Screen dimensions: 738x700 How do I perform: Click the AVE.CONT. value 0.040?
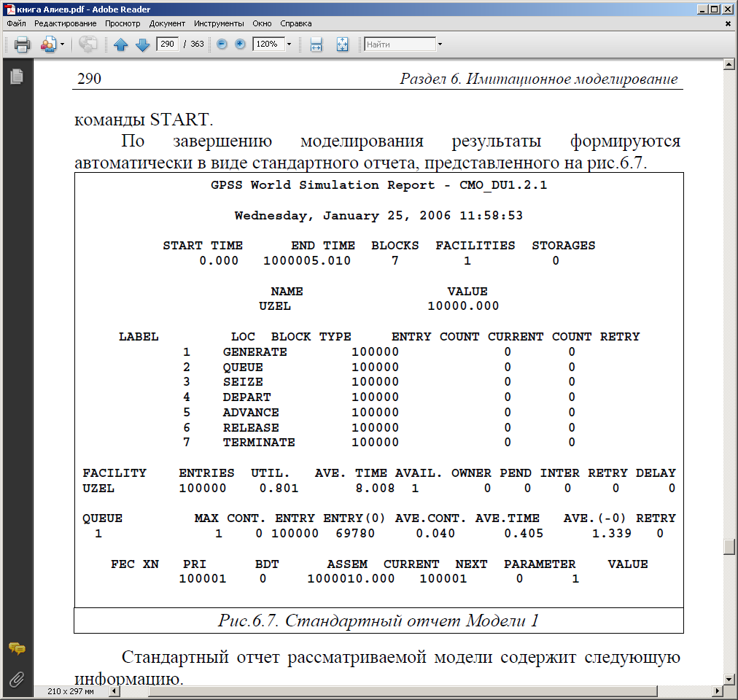[x=435, y=533]
